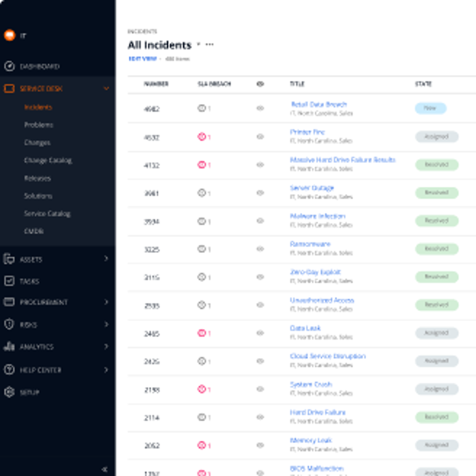The image size is (476, 476).
Task: Open Releases in the sidebar
Action: coord(37,178)
